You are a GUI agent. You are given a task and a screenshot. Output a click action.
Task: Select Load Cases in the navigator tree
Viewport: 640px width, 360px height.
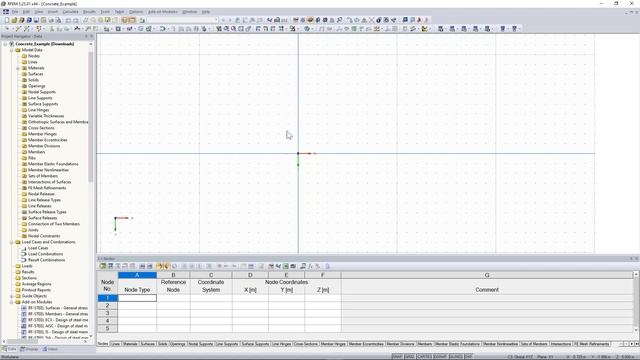point(38,248)
